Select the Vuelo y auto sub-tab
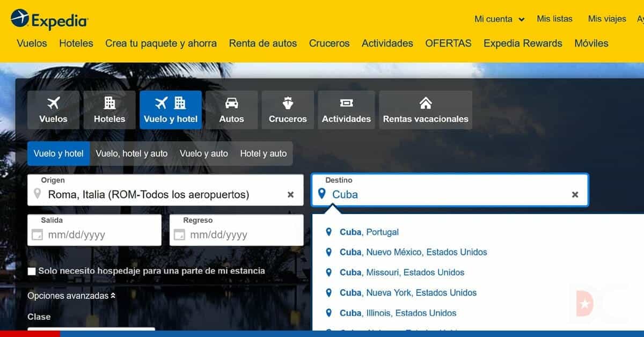644x337 pixels. 203,153
